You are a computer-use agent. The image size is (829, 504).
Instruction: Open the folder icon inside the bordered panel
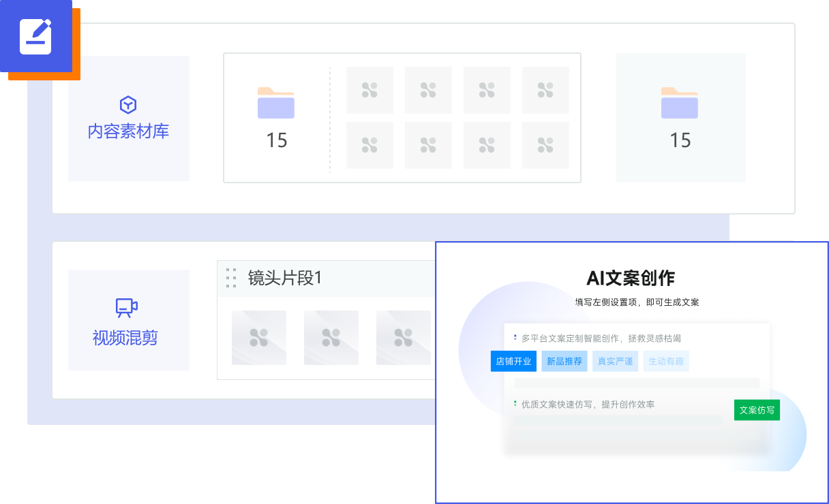[275, 104]
